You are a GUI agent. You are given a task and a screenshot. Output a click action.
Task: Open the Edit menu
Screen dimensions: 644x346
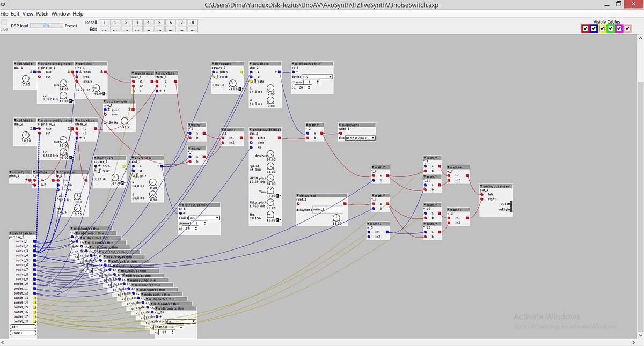[x=15, y=13]
